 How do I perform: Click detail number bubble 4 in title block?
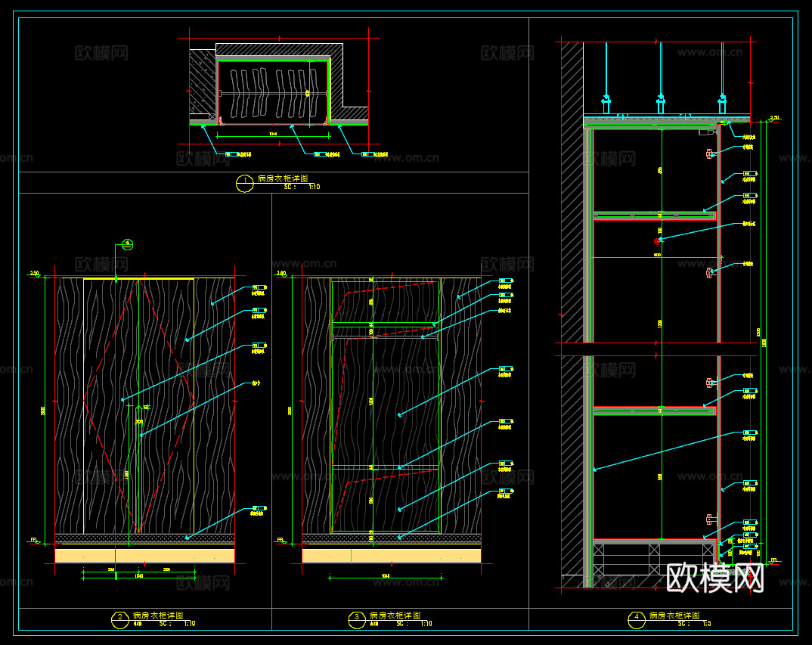pyautogui.click(x=637, y=619)
